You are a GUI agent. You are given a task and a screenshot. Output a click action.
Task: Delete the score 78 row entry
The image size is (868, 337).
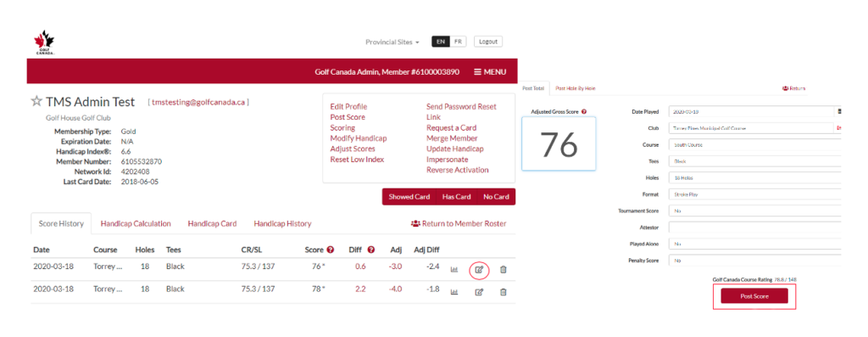click(504, 291)
